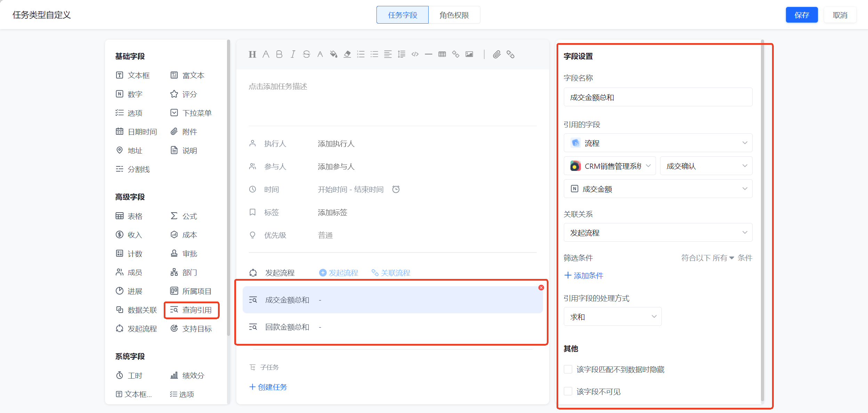Open the 成交金额 field dropdown

(x=658, y=189)
